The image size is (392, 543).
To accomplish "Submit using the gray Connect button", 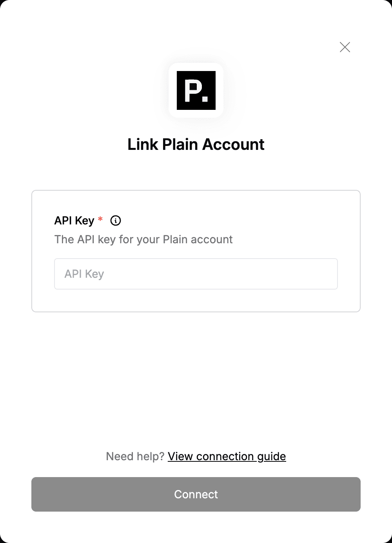I will (196, 494).
